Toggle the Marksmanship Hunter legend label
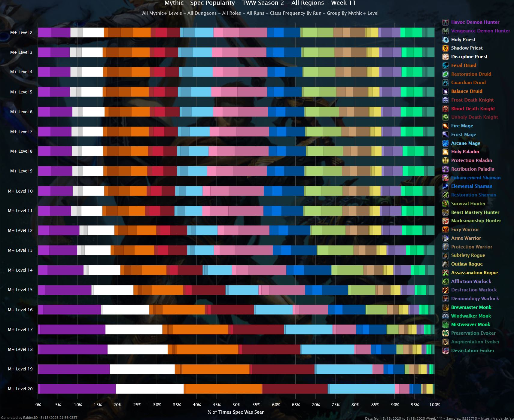 476,221
